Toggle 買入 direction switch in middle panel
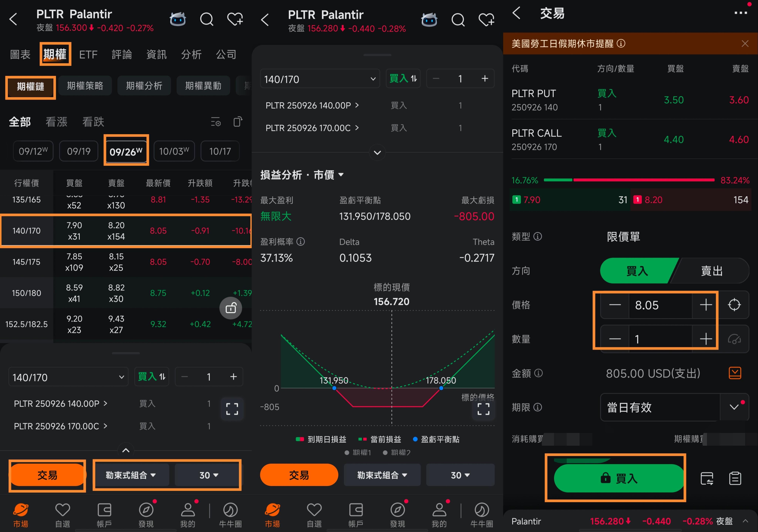The width and height of the screenshot is (758, 532). click(x=403, y=79)
